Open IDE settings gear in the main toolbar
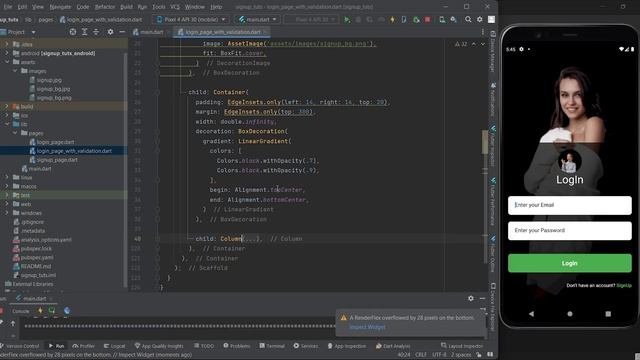 pyautogui.click(x=480, y=19)
